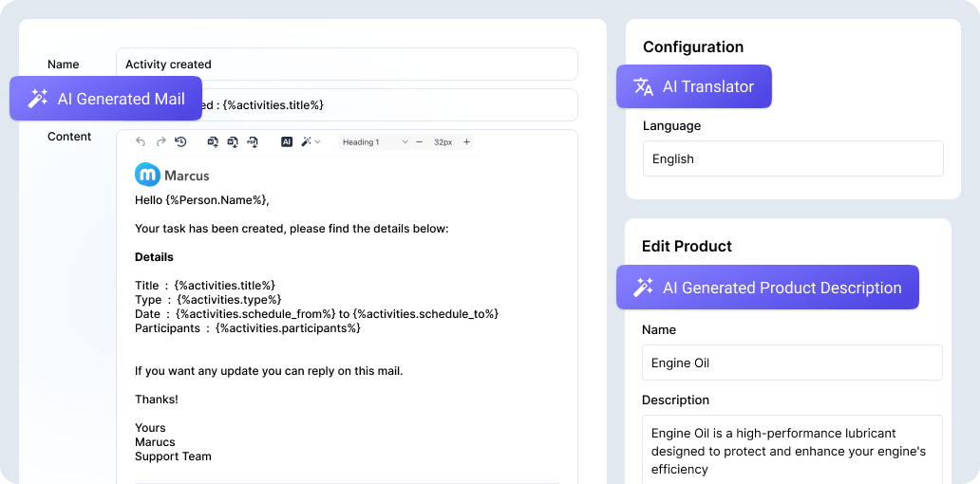Click the redo arrow in editor toolbar
Screen dimensions: 980x484
click(x=160, y=142)
